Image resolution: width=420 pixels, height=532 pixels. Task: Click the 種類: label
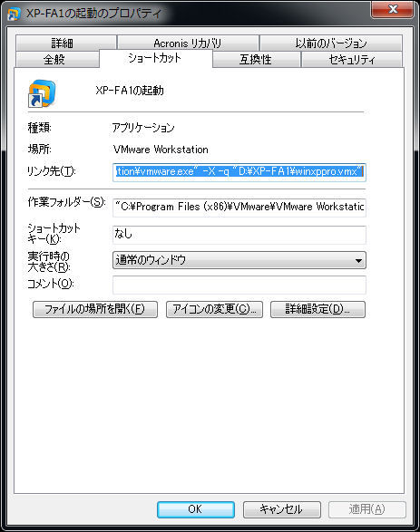click(x=39, y=128)
